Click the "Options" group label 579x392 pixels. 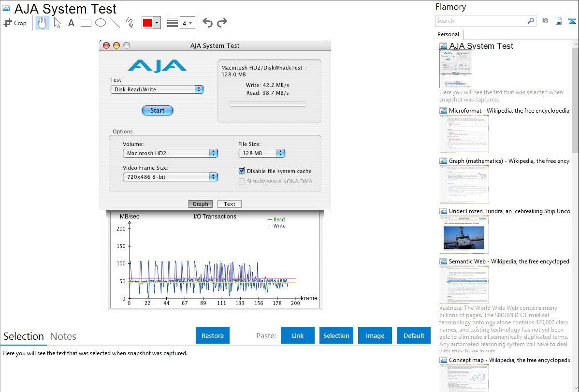(x=123, y=131)
